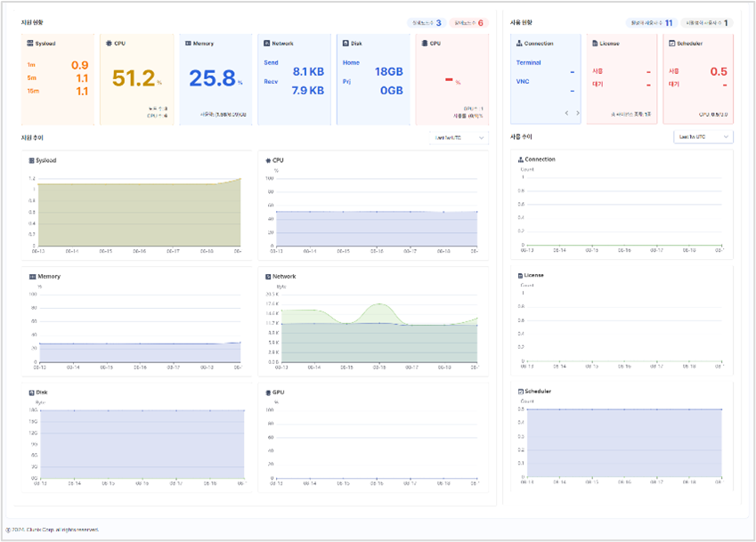756x542 pixels.
Task: Click the Network trend chart's header icon
Action: (268, 276)
